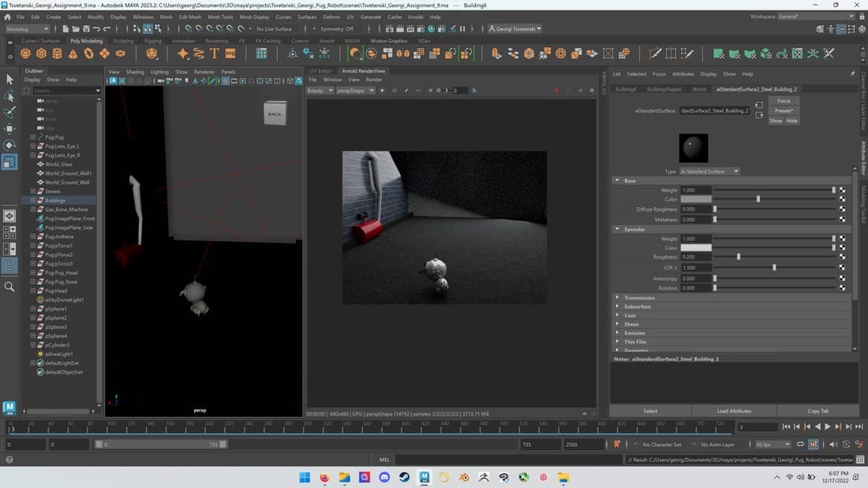Click the Focus button in Attribute Editor
The image size is (868, 488).
coord(784,101)
